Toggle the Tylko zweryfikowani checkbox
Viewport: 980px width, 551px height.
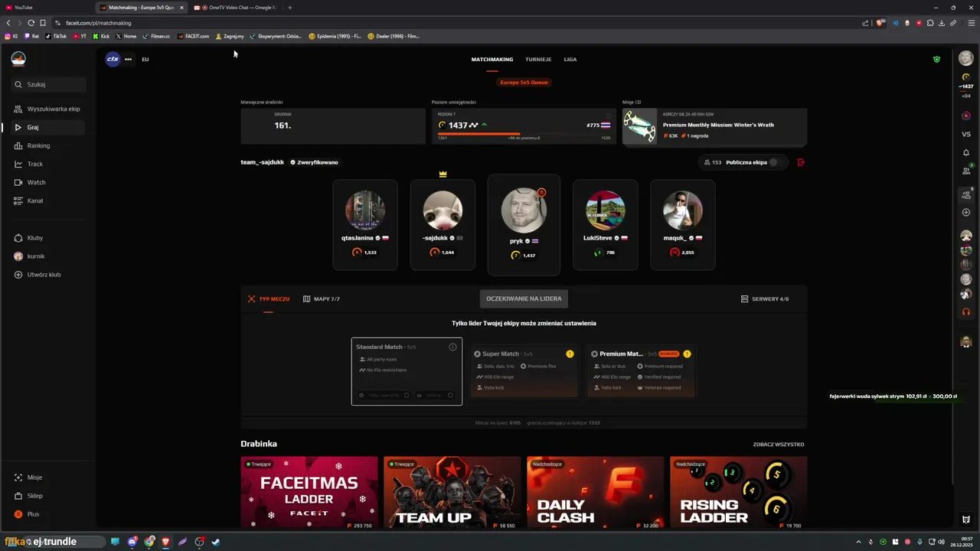click(x=407, y=396)
